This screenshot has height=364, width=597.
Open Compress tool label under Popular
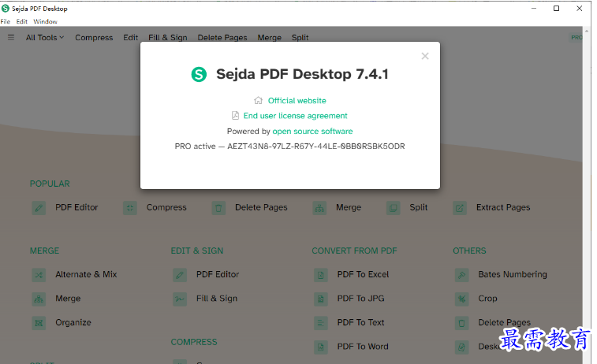click(166, 208)
